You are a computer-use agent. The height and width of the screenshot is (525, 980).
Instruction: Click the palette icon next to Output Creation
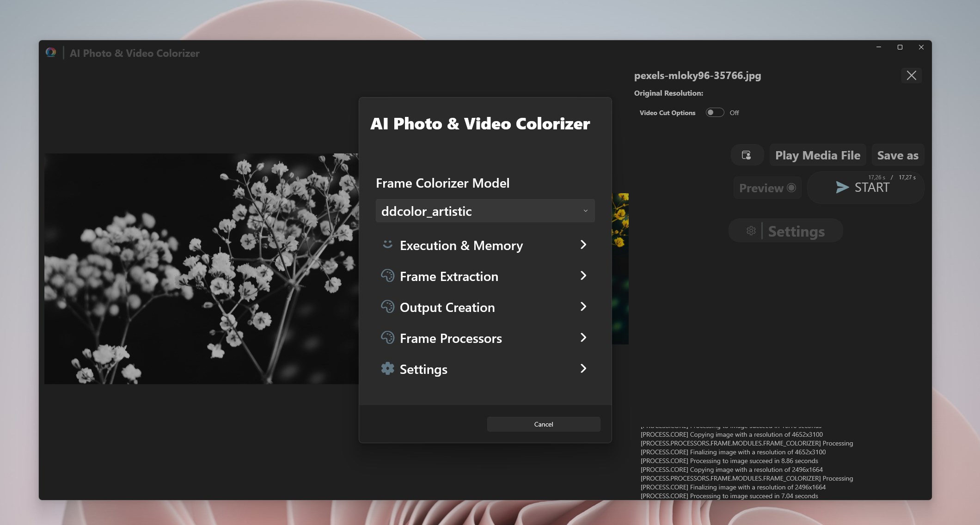(387, 307)
